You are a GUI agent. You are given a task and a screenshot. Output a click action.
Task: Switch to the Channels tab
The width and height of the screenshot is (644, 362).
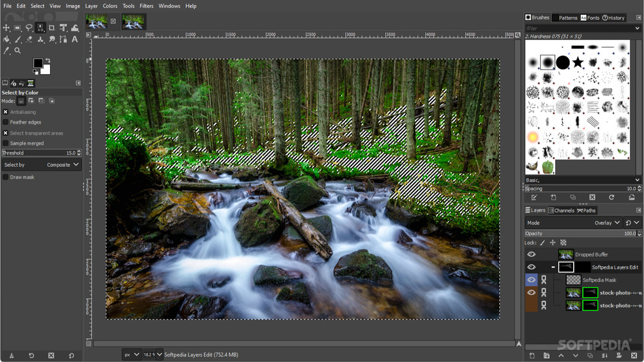(561, 211)
